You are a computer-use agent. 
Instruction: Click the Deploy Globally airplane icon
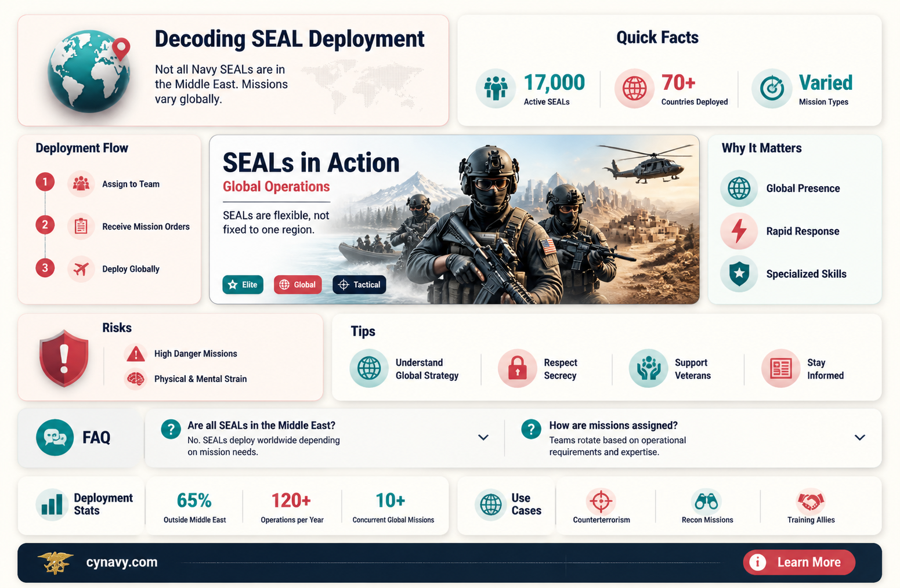tap(81, 269)
